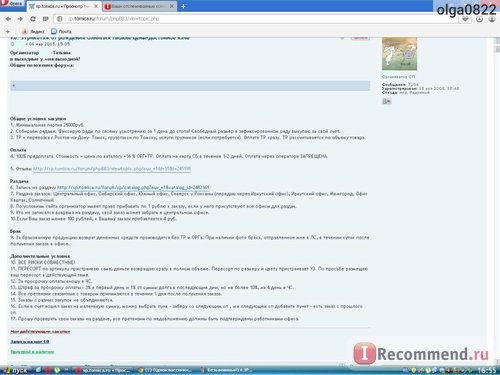Click the taskbar clock 16:55
Screen dimensions: 500x375
487,370
